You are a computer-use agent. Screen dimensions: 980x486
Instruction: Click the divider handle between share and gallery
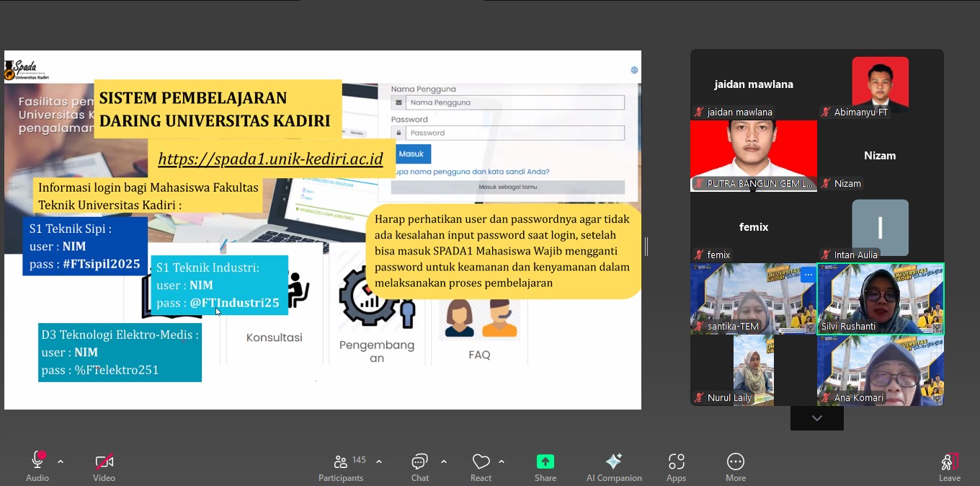coord(646,247)
